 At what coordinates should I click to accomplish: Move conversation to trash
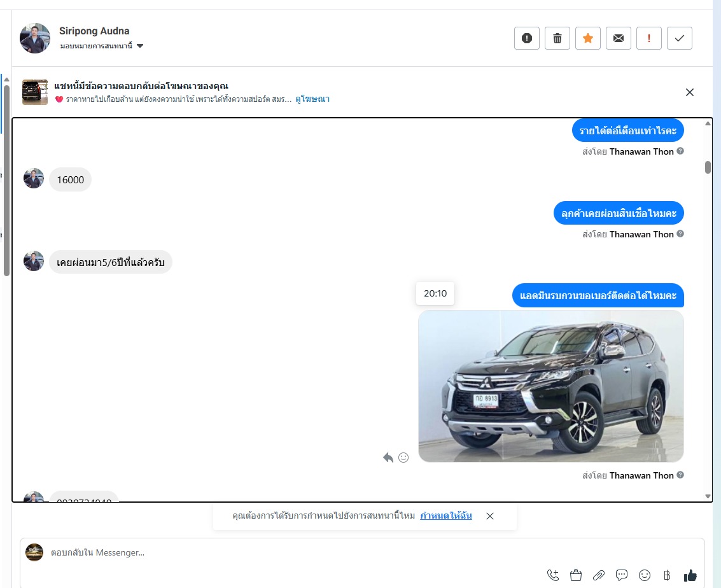click(557, 38)
